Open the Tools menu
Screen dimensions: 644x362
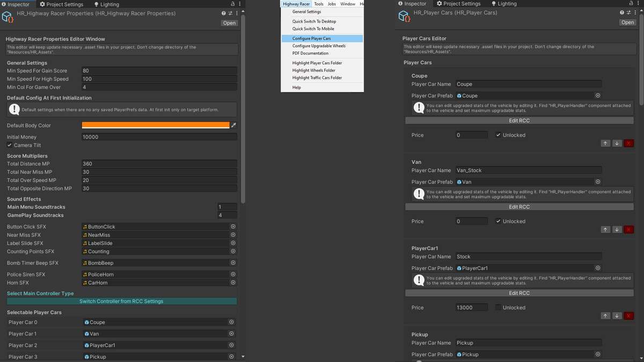[319, 4]
